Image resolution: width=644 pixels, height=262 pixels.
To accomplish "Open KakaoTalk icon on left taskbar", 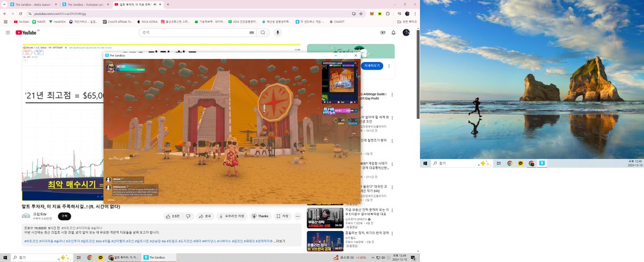I will [x=100, y=258].
